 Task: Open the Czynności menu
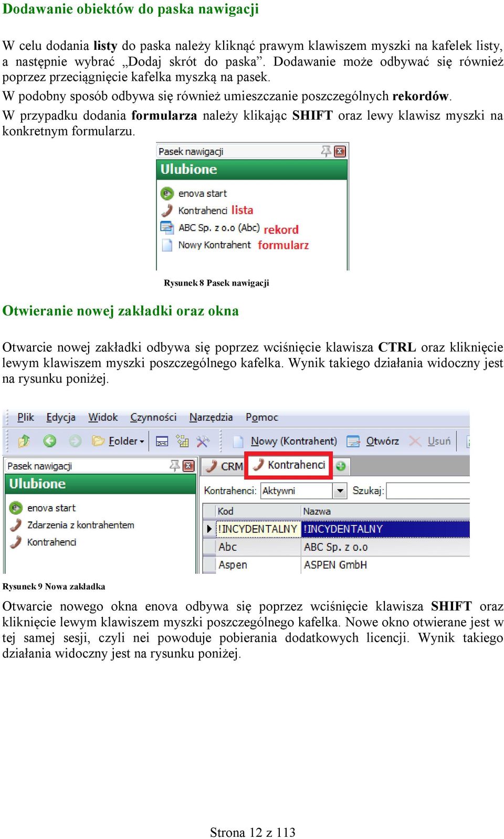point(153,417)
